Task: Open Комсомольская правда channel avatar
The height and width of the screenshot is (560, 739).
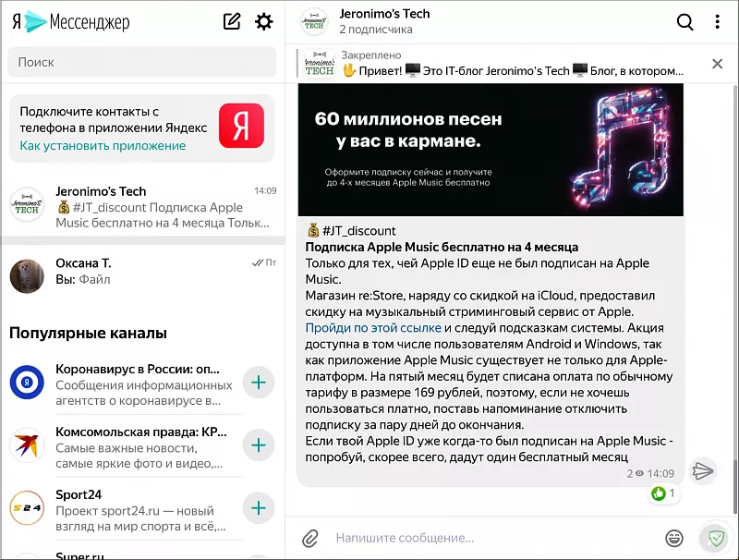Action: pos(27,445)
